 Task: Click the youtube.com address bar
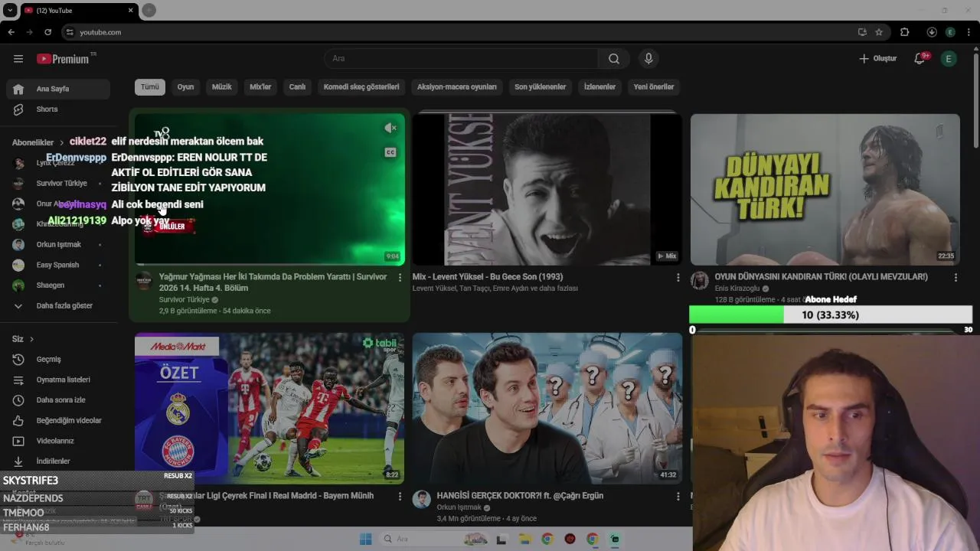[459, 32]
